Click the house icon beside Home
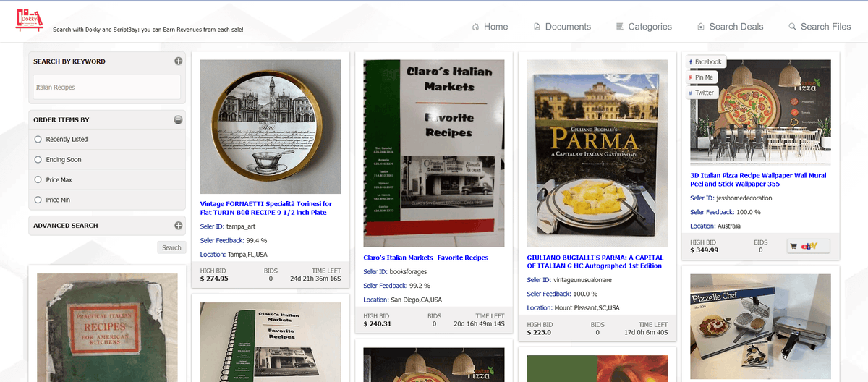The width and height of the screenshot is (868, 382). tap(475, 27)
